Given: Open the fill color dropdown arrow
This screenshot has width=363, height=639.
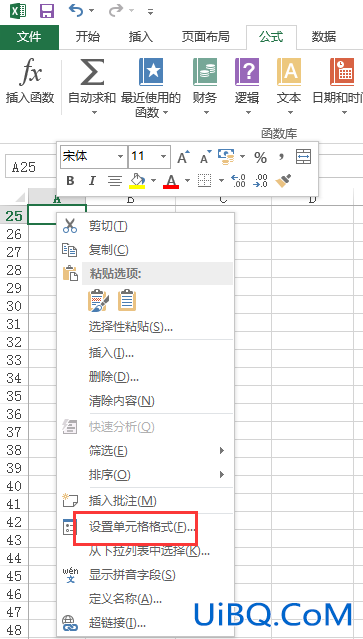Looking at the screenshot, I should (x=154, y=180).
